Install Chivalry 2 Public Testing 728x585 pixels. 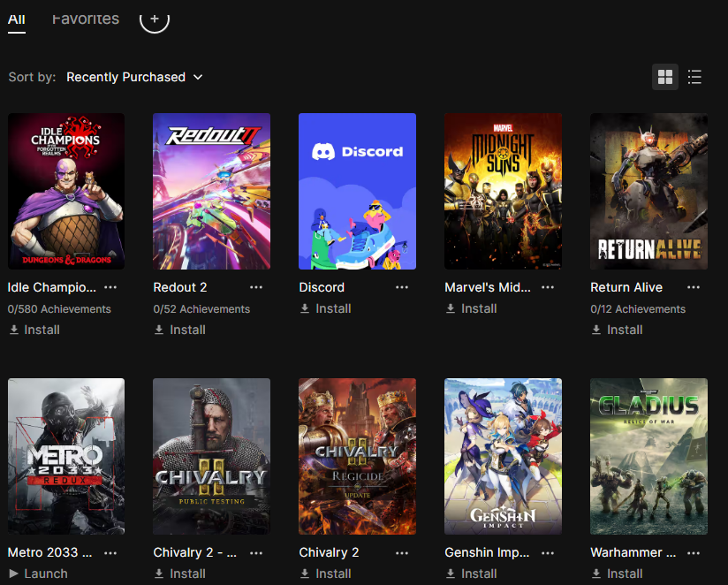pos(180,574)
